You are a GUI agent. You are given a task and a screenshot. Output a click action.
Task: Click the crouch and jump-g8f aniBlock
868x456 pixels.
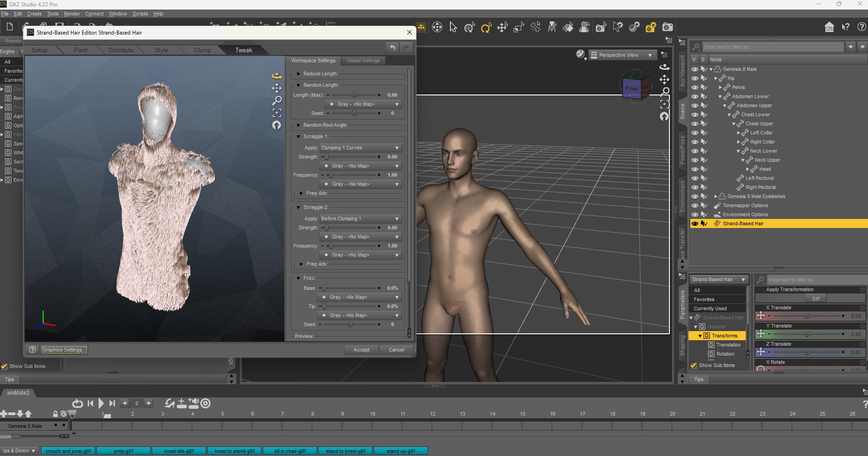68,451
